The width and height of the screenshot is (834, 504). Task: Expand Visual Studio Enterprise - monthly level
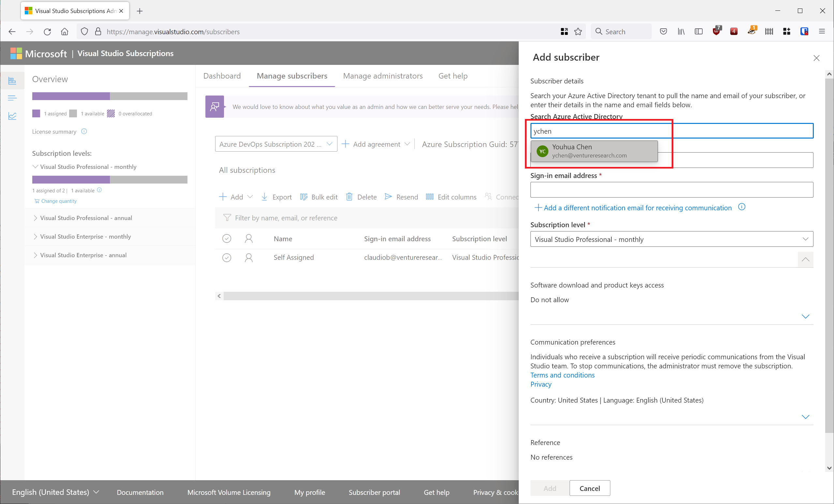point(35,237)
